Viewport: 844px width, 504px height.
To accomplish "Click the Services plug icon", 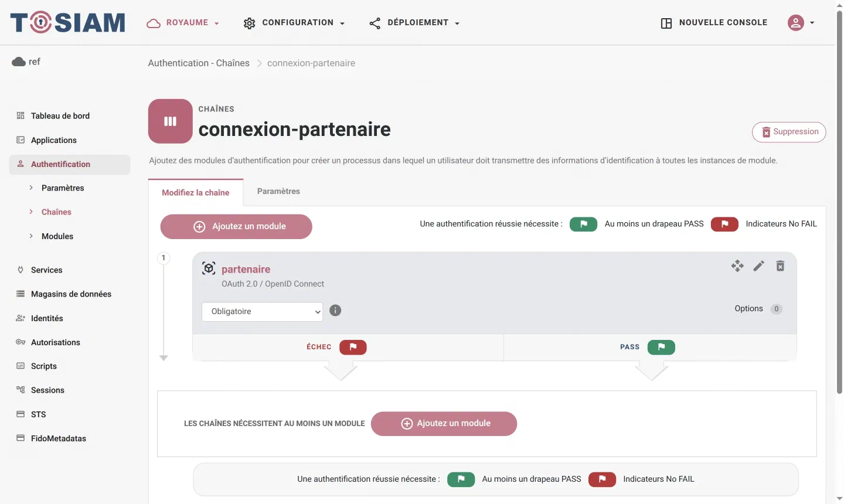I will tap(21, 270).
